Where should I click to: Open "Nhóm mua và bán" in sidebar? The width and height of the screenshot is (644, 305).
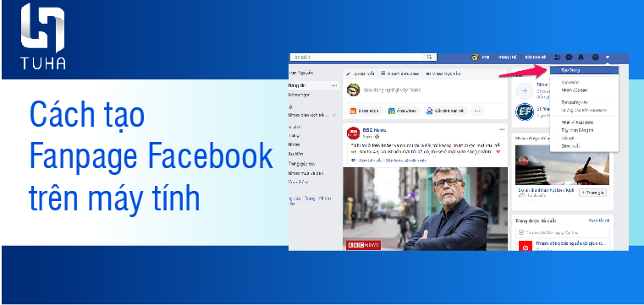(x=306, y=173)
